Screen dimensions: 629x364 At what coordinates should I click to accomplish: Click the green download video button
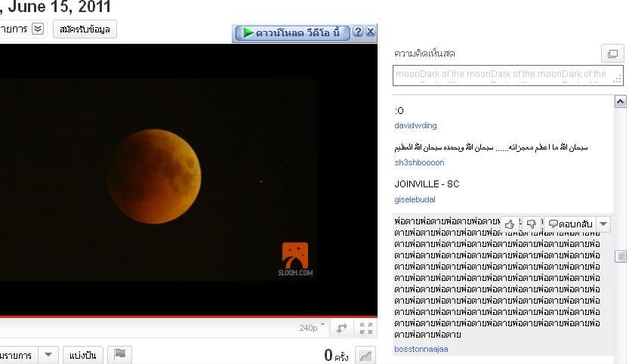point(292,32)
